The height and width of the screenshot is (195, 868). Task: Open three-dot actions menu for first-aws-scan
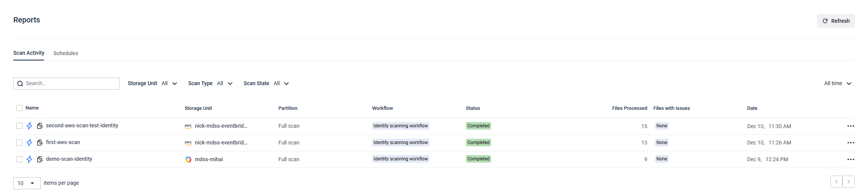tap(851, 143)
